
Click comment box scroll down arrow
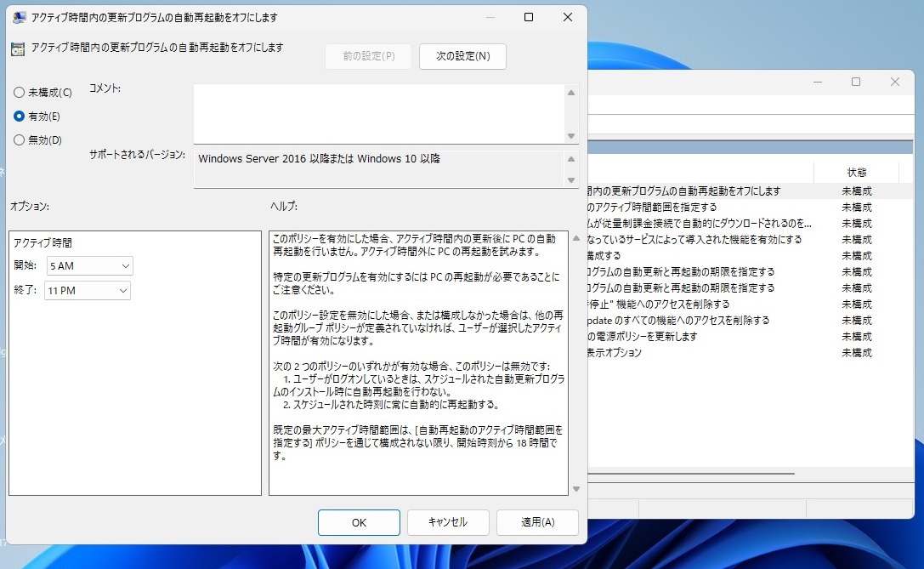[572, 135]
